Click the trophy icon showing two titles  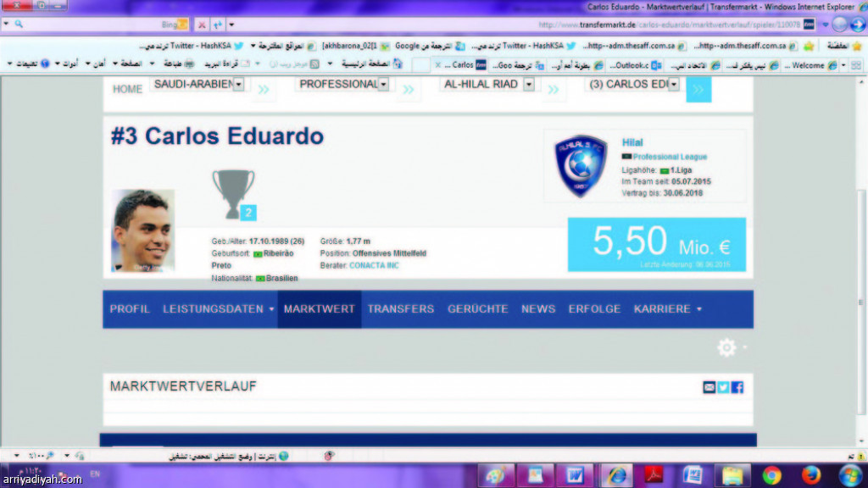[234, 194]
